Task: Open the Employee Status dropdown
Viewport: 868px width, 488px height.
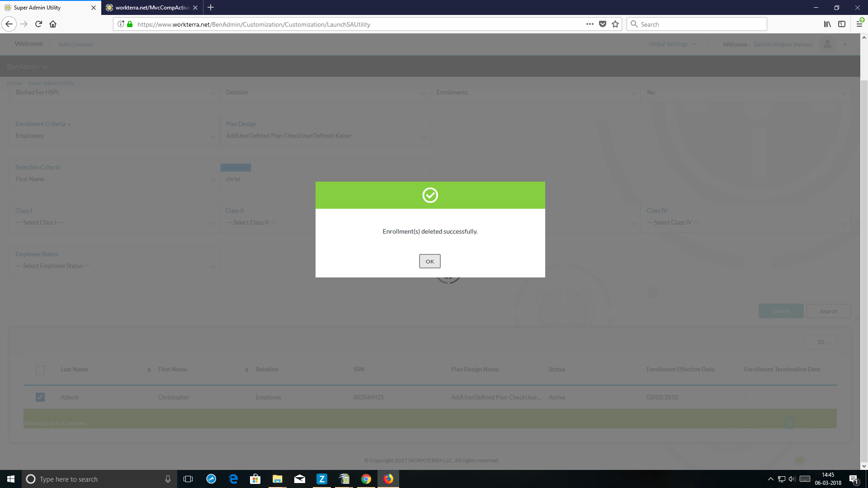Action: (114, 266)
